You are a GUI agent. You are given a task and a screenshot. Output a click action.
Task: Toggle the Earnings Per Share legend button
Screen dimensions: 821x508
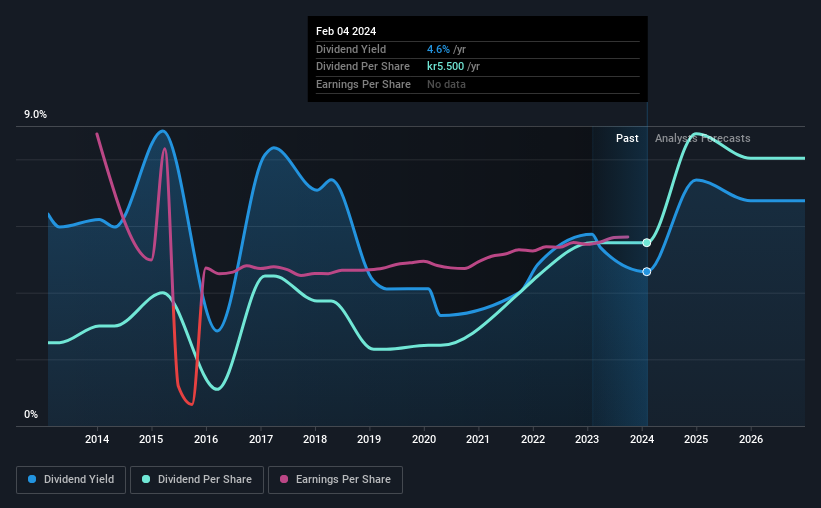tap(335, 480)
